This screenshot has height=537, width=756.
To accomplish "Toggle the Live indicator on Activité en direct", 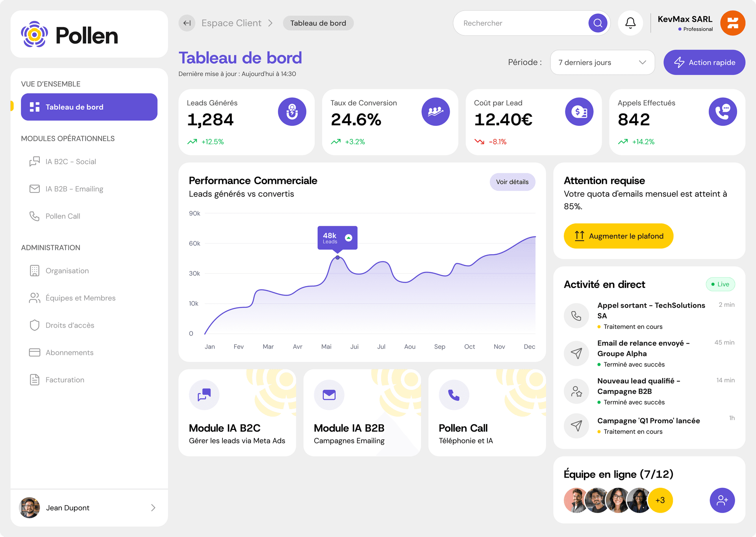I will 720,284.
